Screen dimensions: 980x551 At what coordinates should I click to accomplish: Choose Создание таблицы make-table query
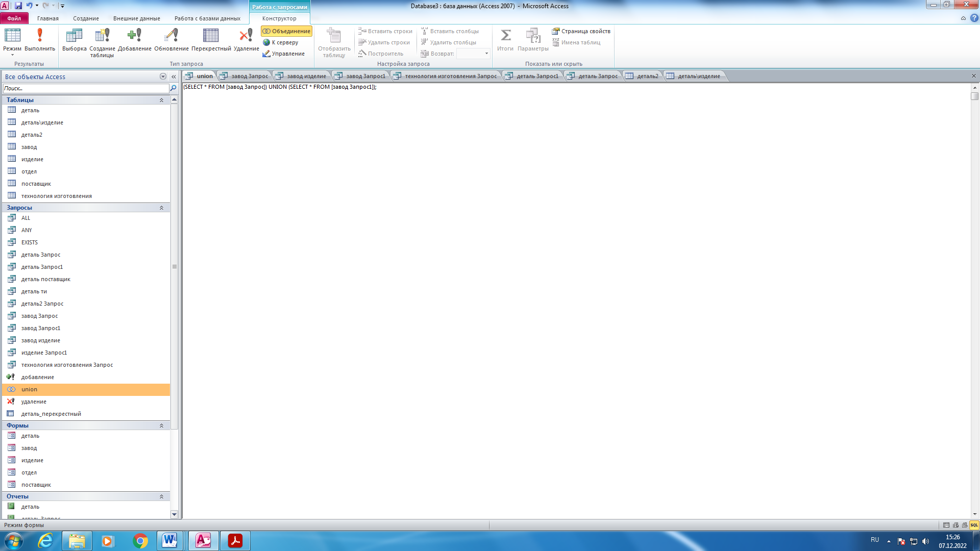click(x=102, y=43)
